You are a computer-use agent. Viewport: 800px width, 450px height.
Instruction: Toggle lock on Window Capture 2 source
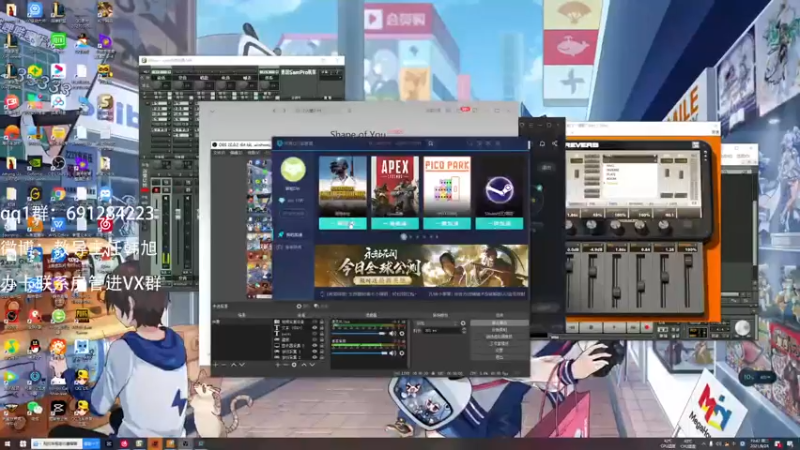[x=321, y=357]
